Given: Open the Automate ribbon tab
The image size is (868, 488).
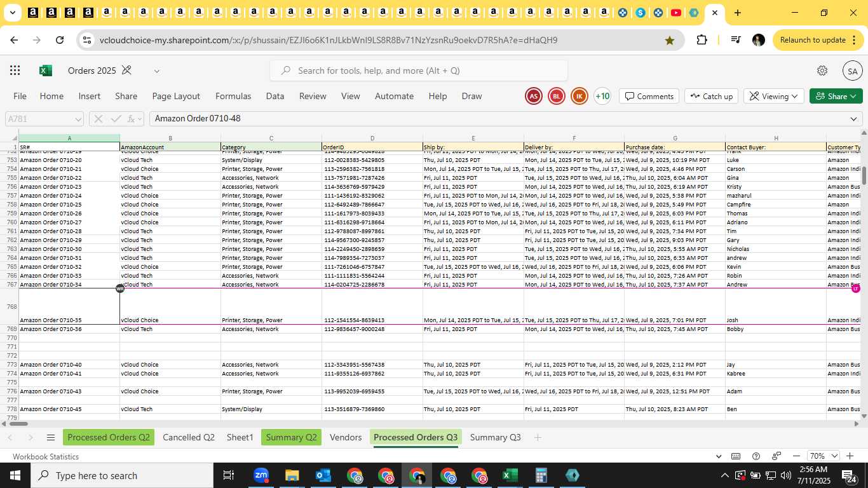Looking at the screenshot, I should pos(394,97).
